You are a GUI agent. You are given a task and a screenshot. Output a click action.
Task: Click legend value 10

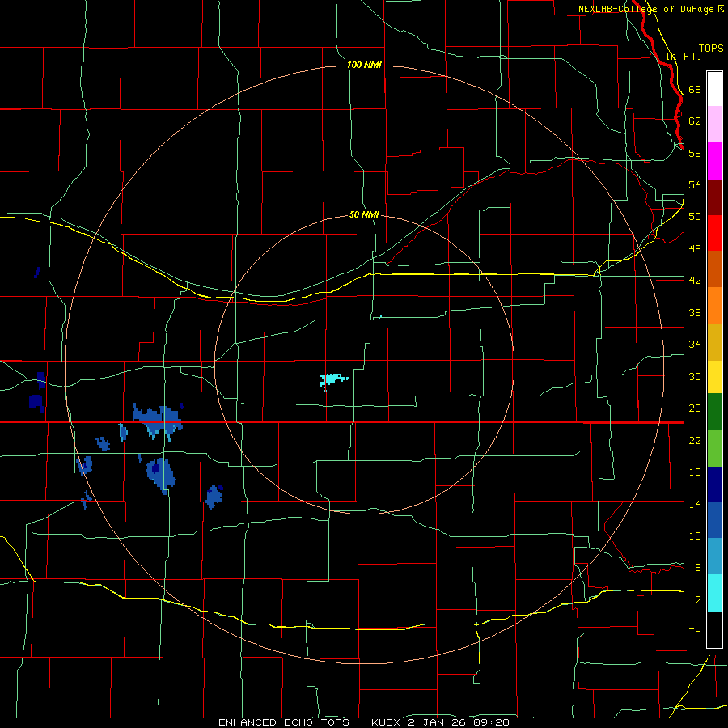pos(695,535)
